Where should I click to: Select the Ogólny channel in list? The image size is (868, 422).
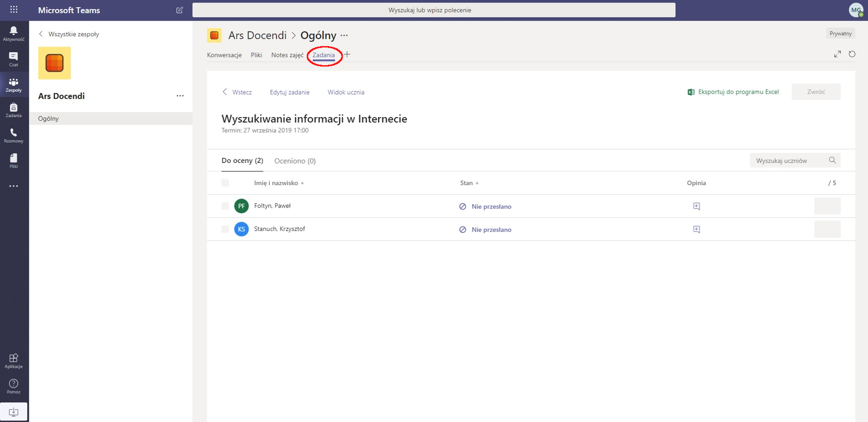pos(111,118)
